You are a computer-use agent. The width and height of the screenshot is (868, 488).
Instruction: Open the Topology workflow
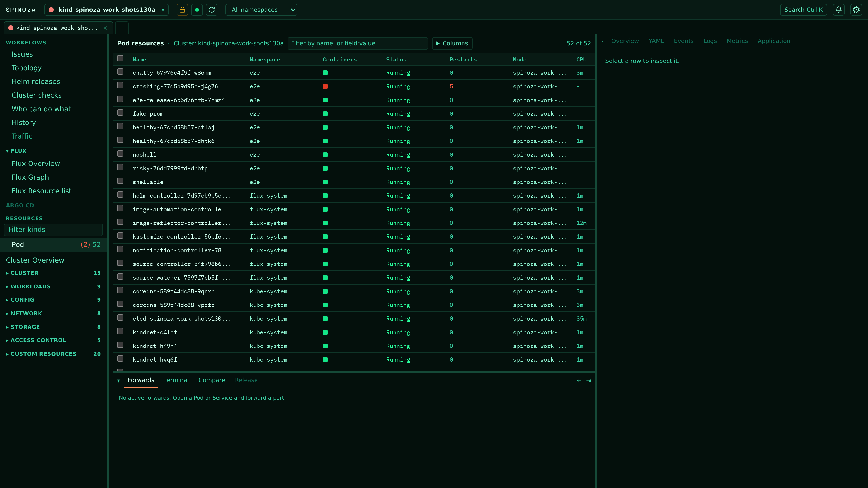tap(27, 68)
